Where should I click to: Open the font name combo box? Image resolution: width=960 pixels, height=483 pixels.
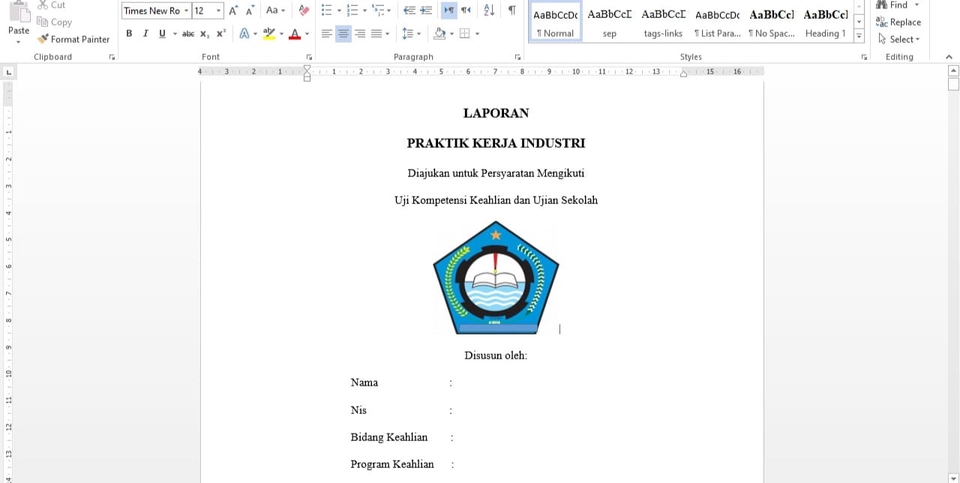[156, 10]
